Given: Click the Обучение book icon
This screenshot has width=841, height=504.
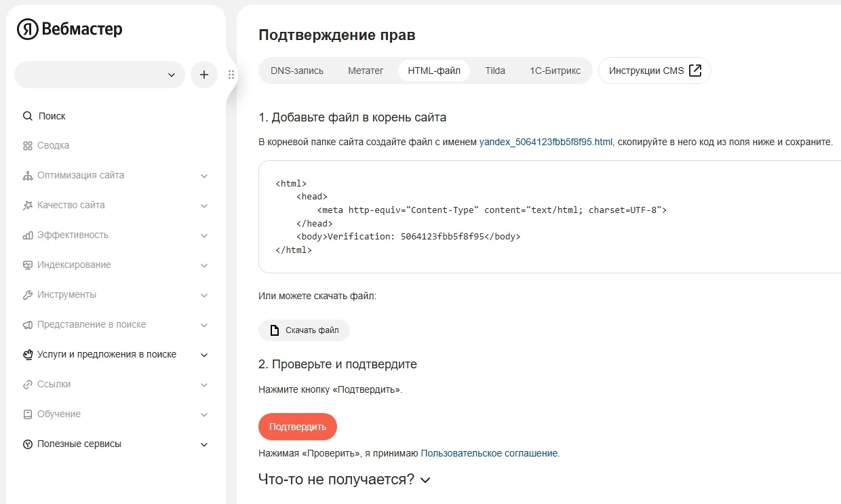Looking at the screenshot, I should [28, 414].
